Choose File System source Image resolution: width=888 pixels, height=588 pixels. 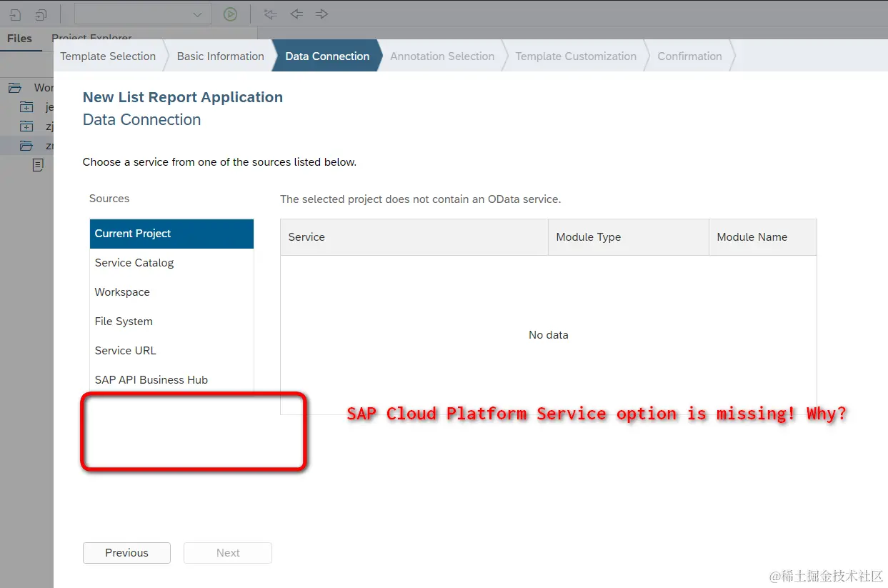[171, 322]
